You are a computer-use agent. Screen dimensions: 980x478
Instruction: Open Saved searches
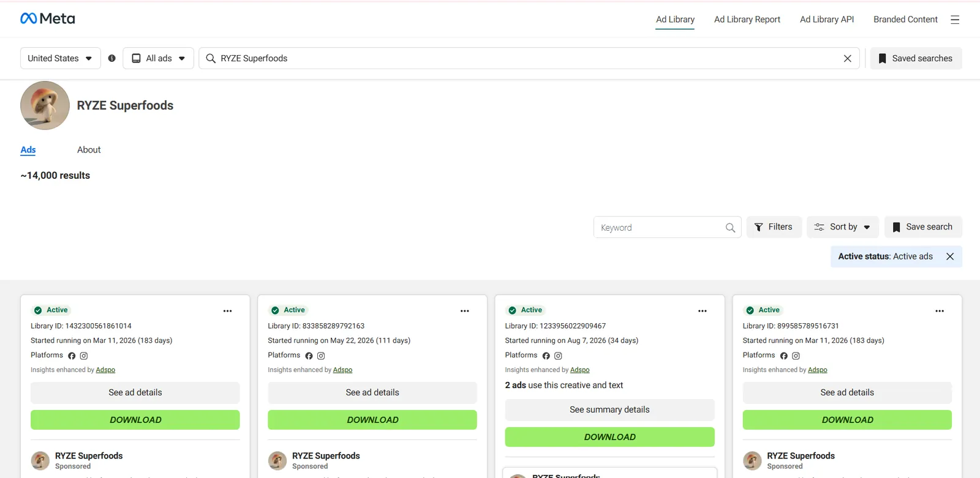(x=916, y=58)
